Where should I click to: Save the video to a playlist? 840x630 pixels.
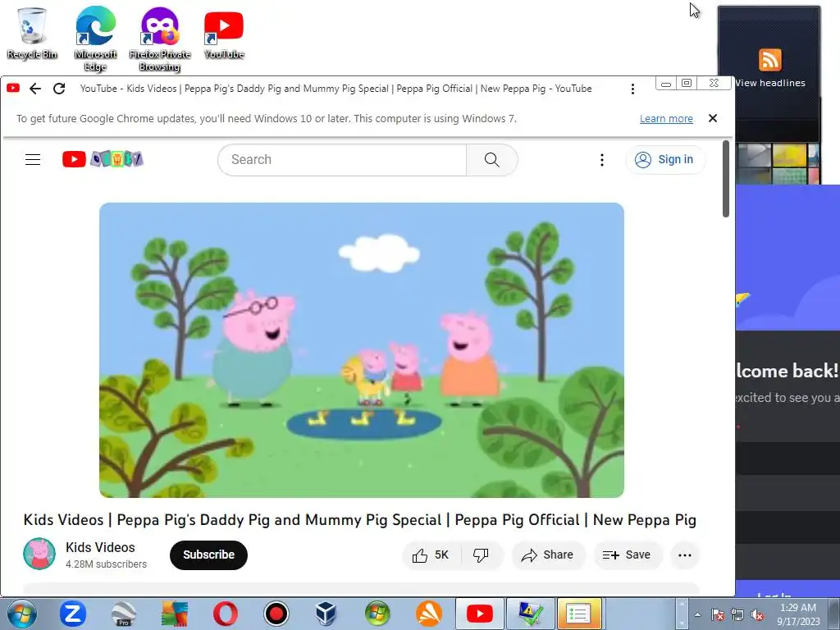(627, 555)
